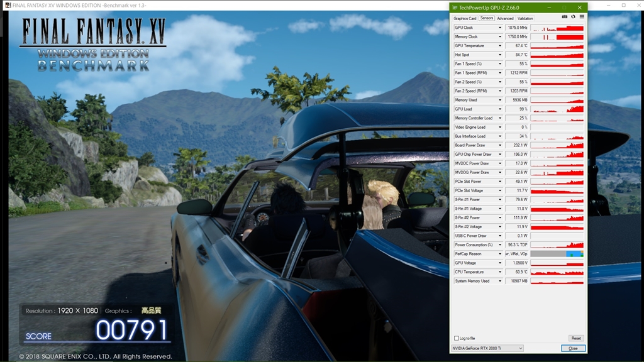Click the GPU-Z screenshot camera icon
The width and height of the screenshot is (644, 362).
564,17
